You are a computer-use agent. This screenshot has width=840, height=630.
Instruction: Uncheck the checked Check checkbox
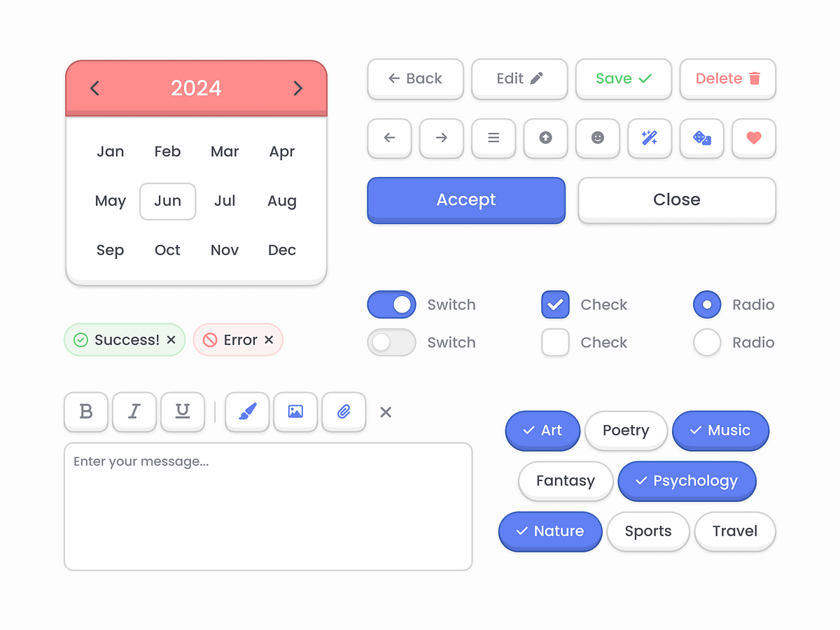pyautogui.click(x=555, y=304)
